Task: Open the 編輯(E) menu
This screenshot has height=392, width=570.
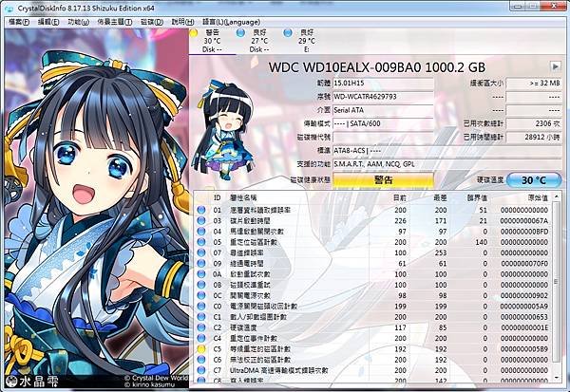Action: click(x=48, y=22)
